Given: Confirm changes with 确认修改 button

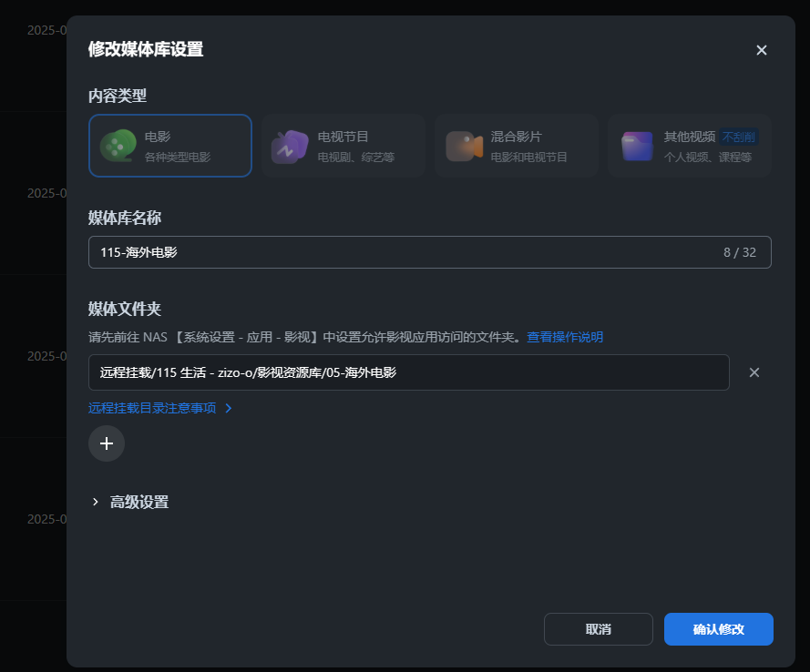Looking at the screenshot, I should pos(719,629).
